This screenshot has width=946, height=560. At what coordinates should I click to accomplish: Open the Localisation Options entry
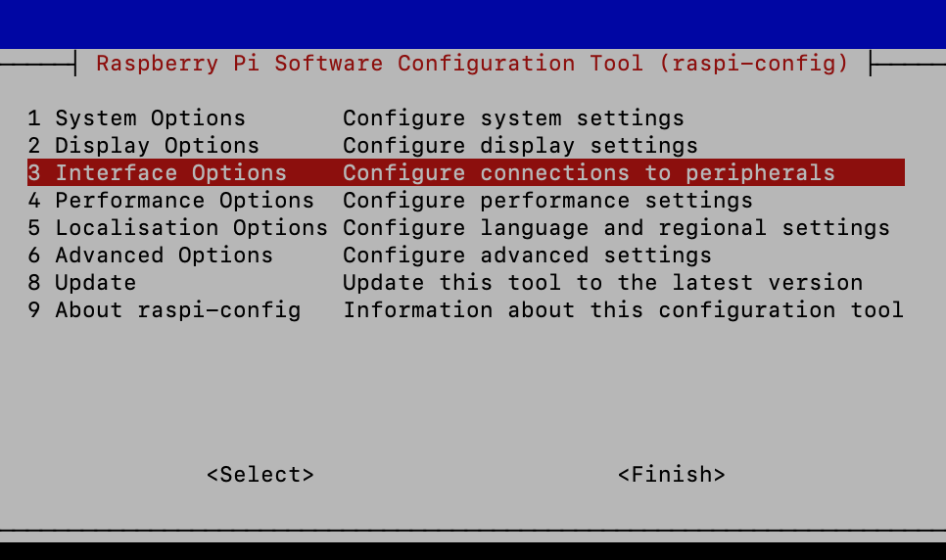point(178,228)
